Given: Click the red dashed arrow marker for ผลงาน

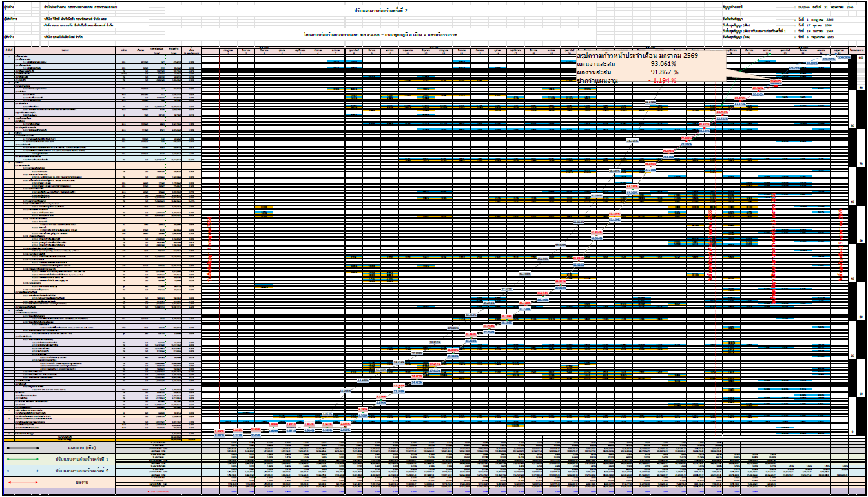Looking at the screenshot, I should point(23,483).
